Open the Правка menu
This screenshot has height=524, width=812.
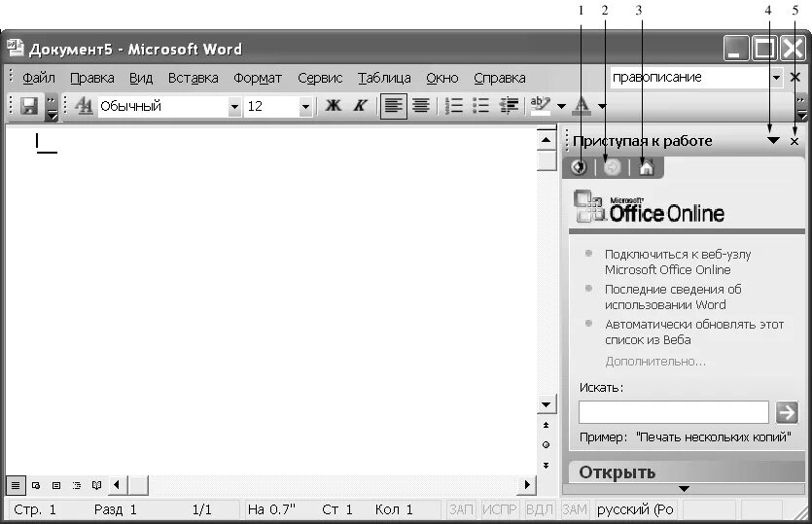(92, 78)
